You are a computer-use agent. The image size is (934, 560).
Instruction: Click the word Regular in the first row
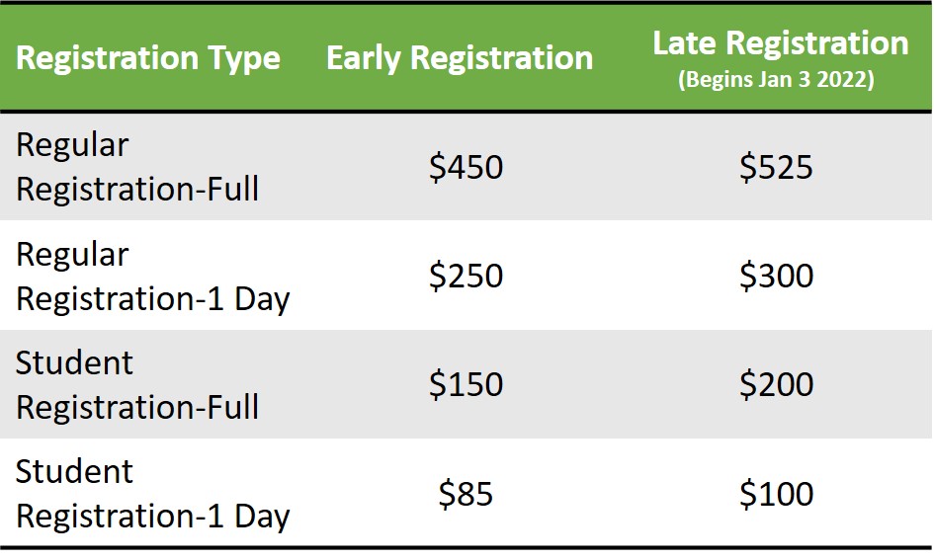click(72, 145)
